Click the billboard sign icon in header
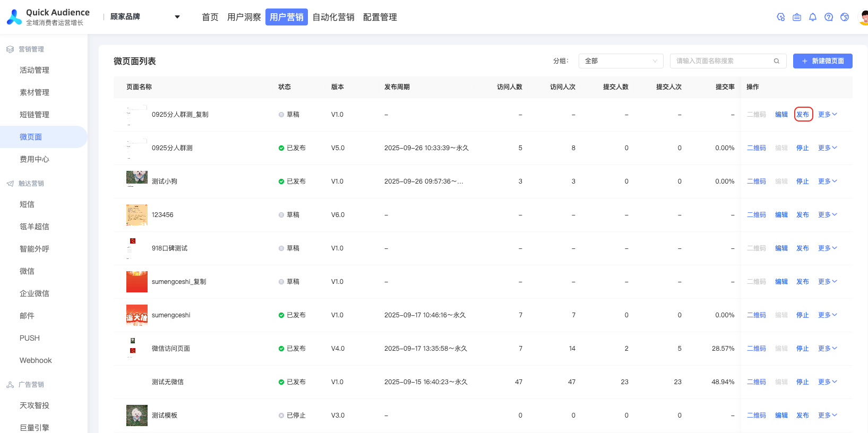 click(x=796, y=17)
